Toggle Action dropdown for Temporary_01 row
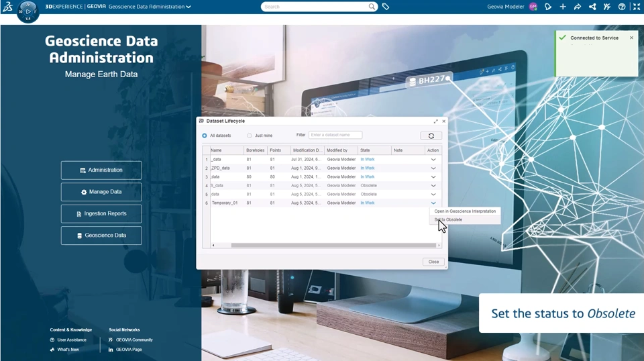 (x=433, y=203)
